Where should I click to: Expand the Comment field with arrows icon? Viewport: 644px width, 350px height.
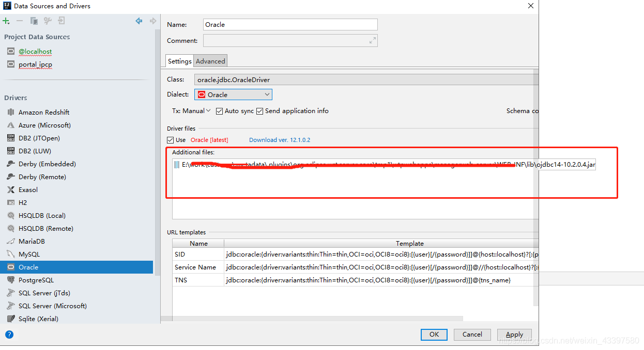point(372,41)
